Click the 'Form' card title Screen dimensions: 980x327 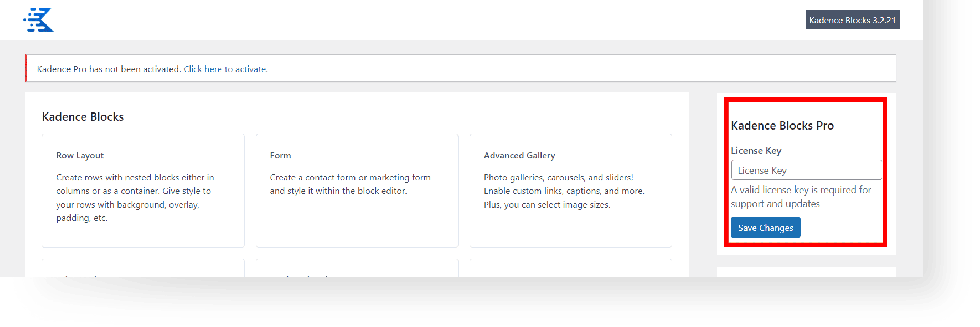[x=280, y=155]
